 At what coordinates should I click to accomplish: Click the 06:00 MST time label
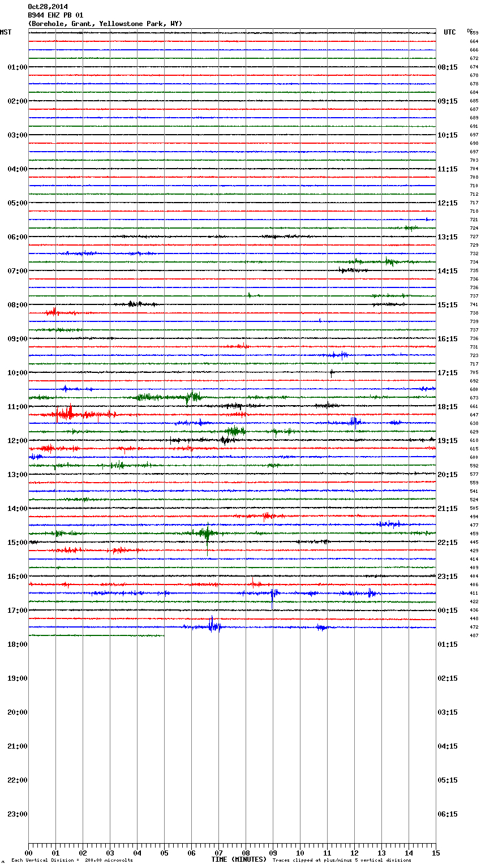click(18, 237)
